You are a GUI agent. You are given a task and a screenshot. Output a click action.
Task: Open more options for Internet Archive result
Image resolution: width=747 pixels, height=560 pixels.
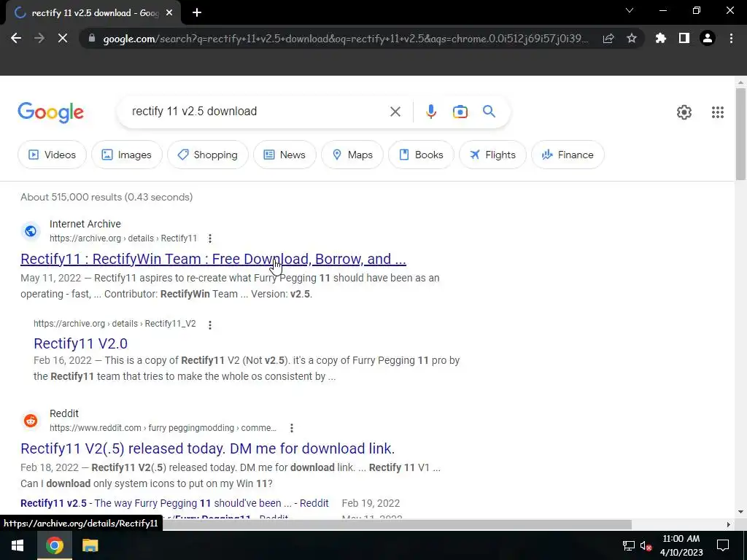pos(210,238)
